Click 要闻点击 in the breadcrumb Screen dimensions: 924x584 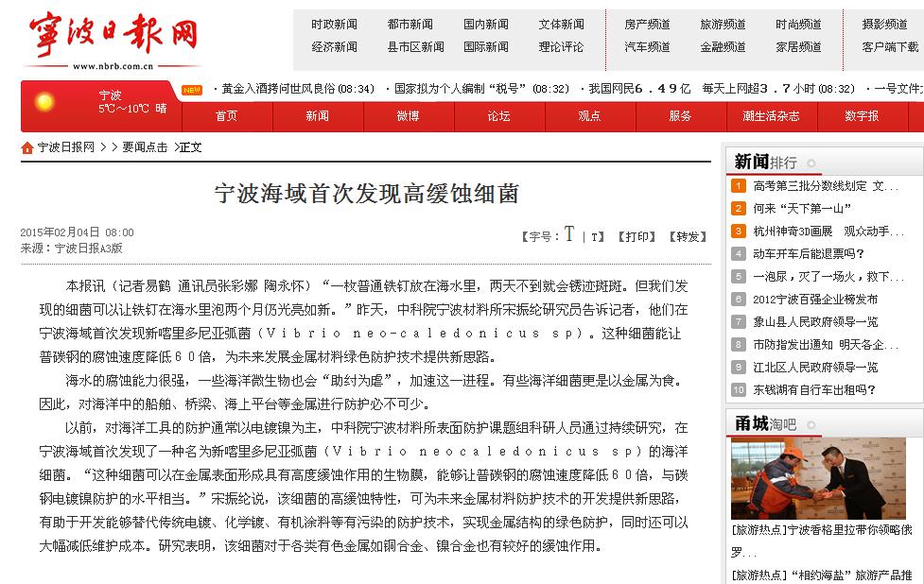(145, 147)
